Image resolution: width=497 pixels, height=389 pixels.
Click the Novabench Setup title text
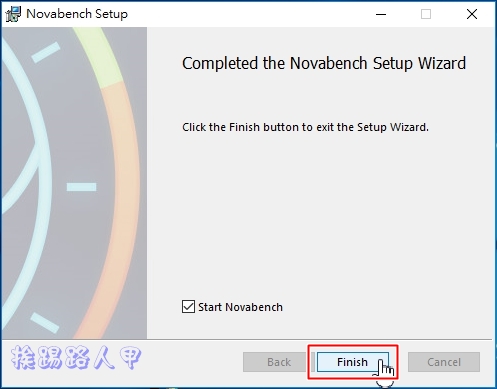point(77,14)
